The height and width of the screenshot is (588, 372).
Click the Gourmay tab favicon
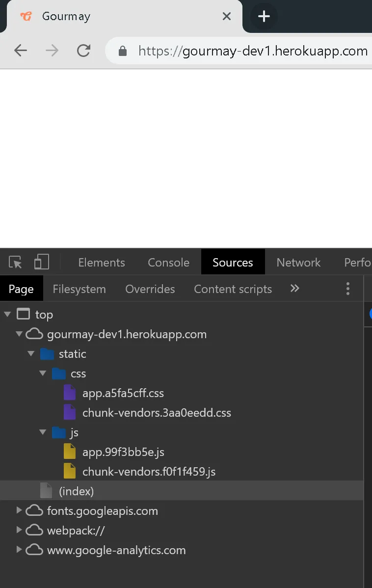pos(26,16)
